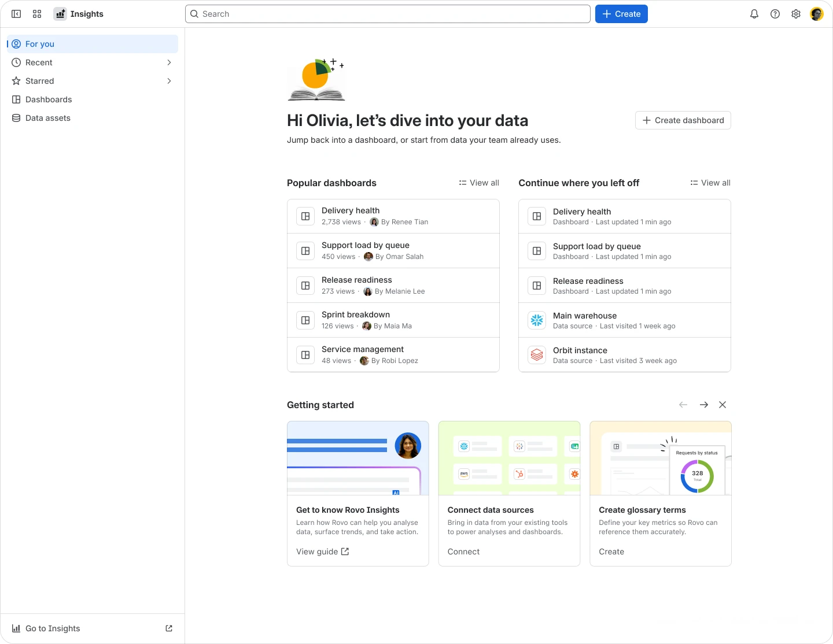Click Robi Lopez's avatar
The height and width of the screenshot is (644, 833).
364,361
